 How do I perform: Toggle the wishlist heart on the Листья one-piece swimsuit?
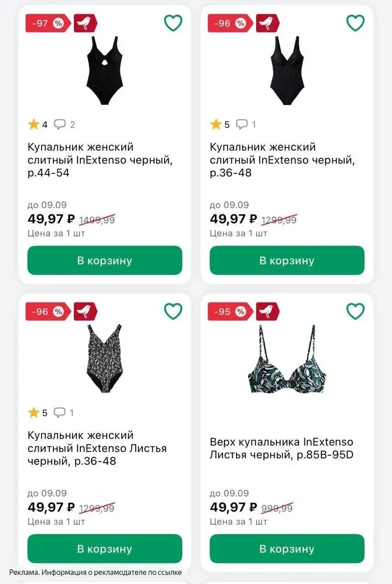[x=173, y=311]
